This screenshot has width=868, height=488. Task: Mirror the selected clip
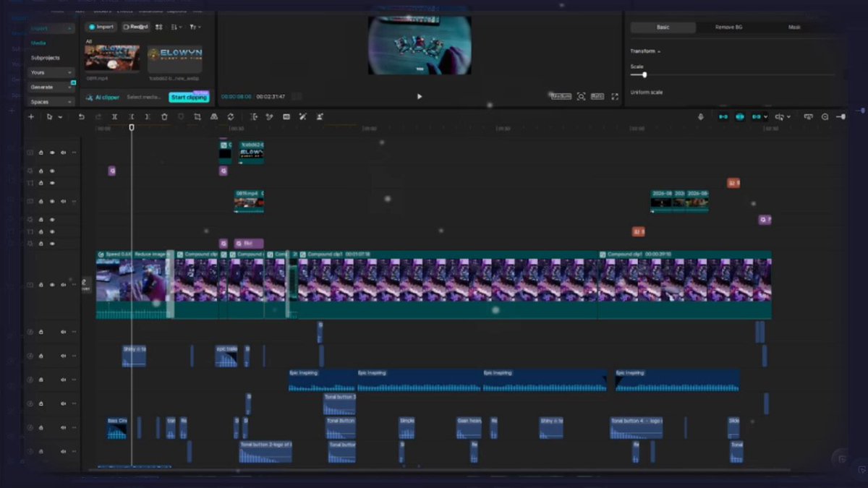coord(214,116)
